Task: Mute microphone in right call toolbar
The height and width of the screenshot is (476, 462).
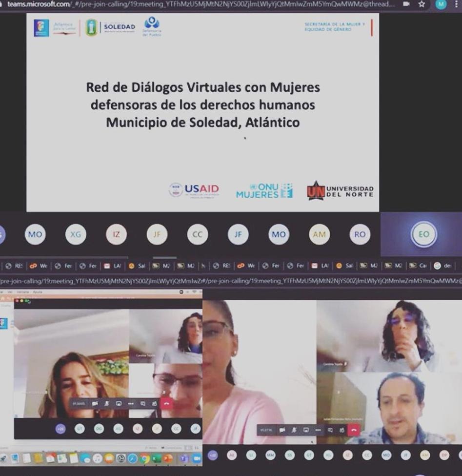Action: pos(294,430)
